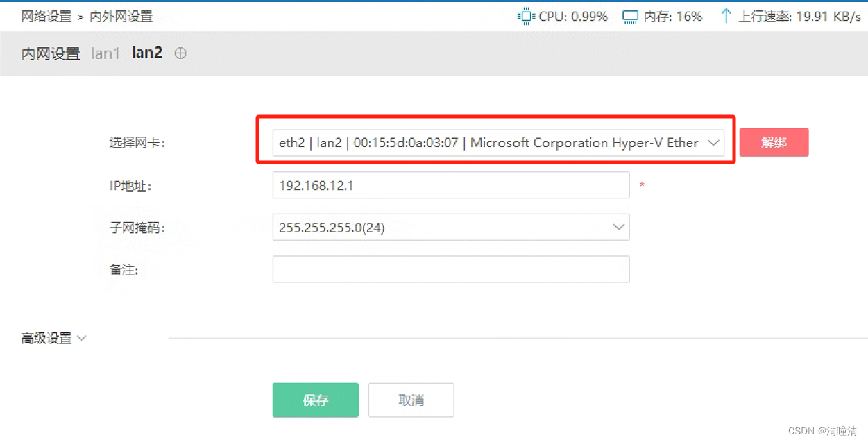868x442 pixels.
Task: Click the CPU chip icon
Action: coord(526,16)
